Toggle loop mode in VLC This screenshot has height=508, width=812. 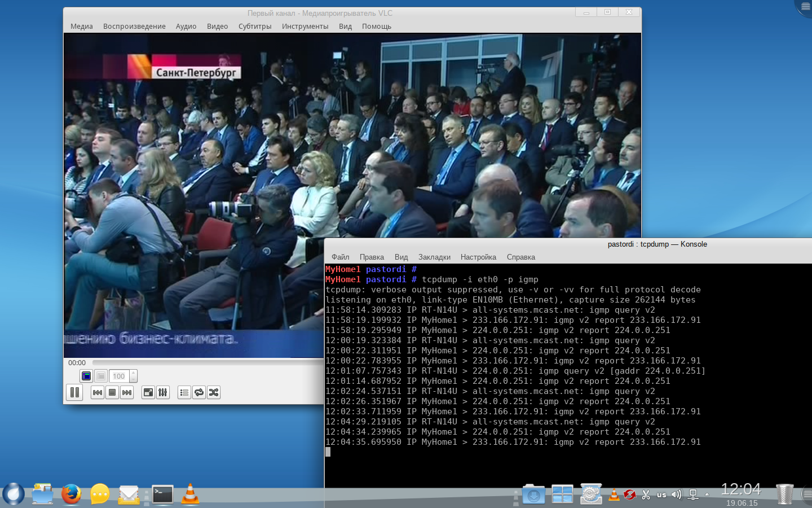coord(199,392)
